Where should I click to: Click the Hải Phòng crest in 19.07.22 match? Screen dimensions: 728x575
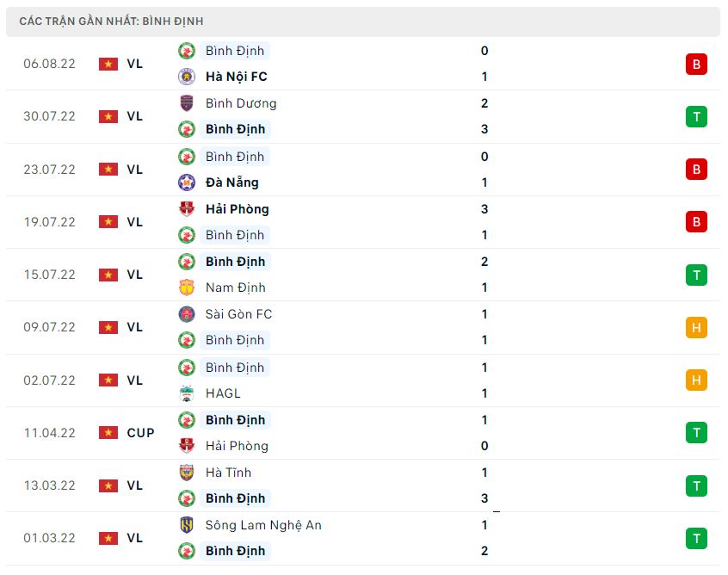(x=187, y=209)
